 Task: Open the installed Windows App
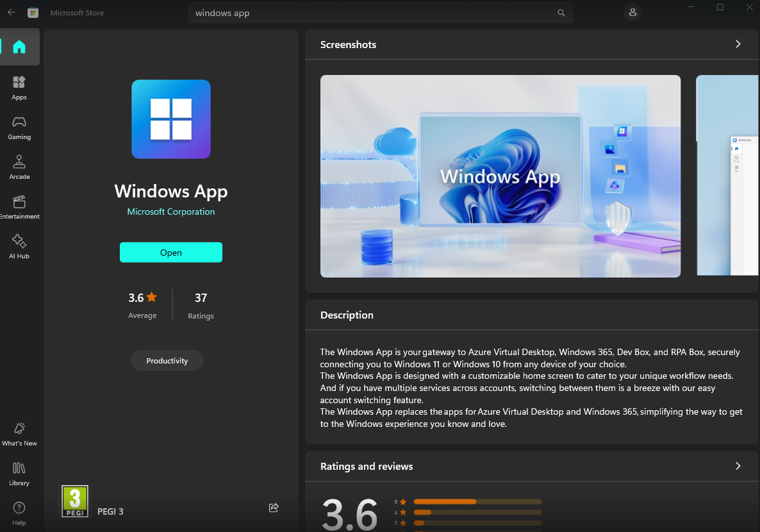pos(171,252)
